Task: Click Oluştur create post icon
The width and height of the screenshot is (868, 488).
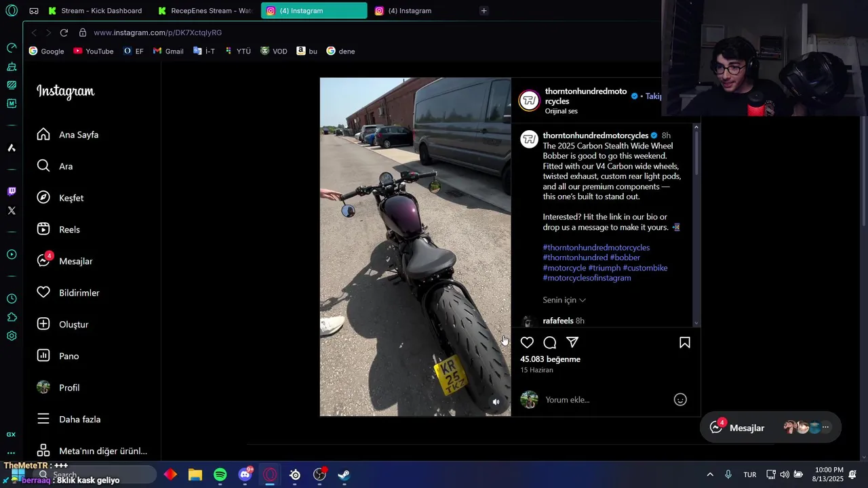Action: click(x=43, y=324)
